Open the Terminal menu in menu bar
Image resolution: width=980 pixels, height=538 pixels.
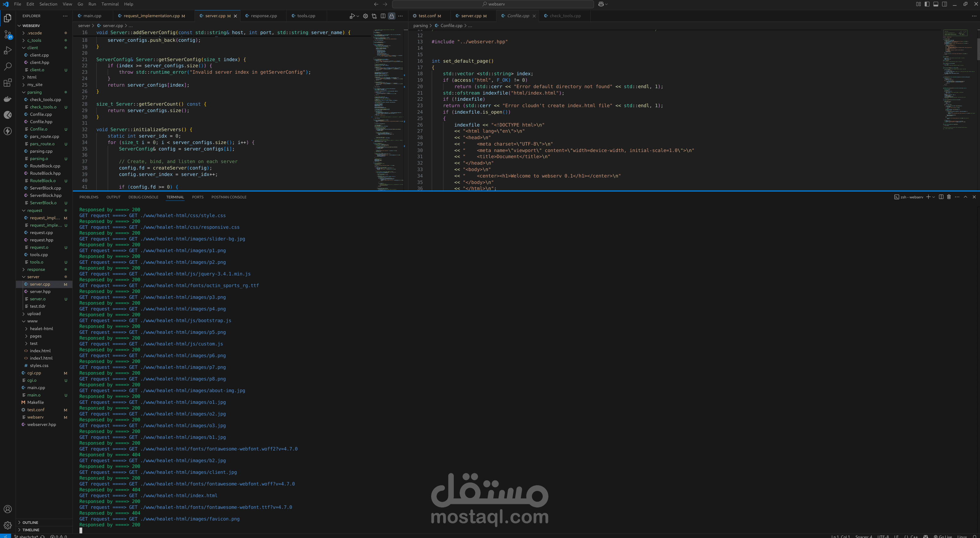[x=110, y=4]
